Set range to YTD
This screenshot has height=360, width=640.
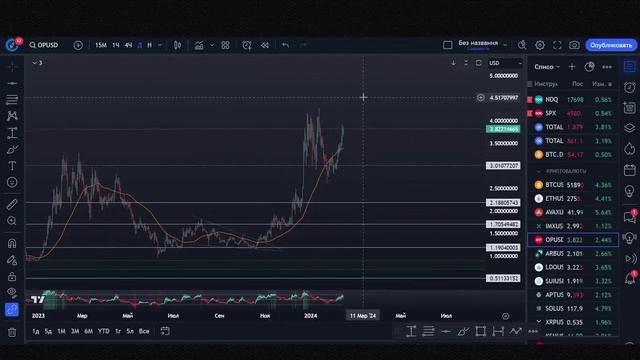(103, 331)
